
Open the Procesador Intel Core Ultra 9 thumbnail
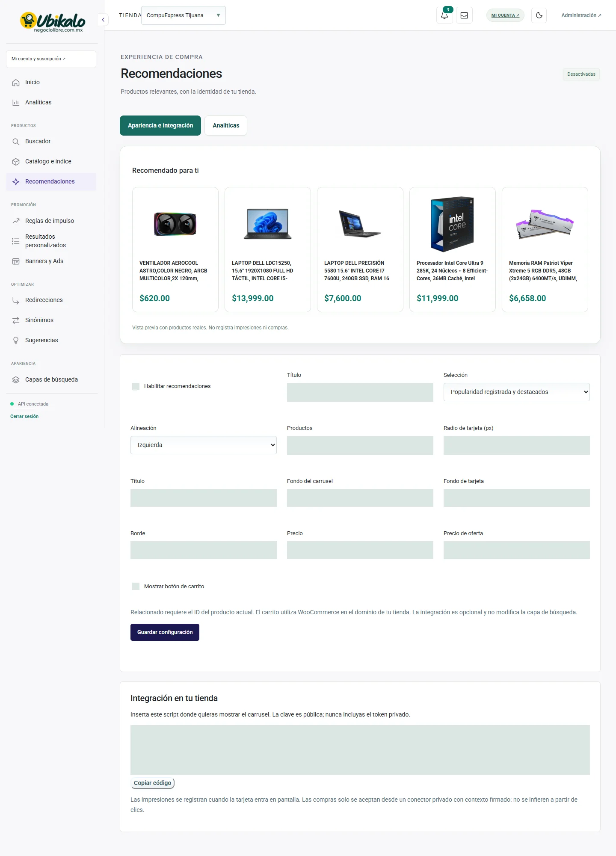[x=453, y=224]
